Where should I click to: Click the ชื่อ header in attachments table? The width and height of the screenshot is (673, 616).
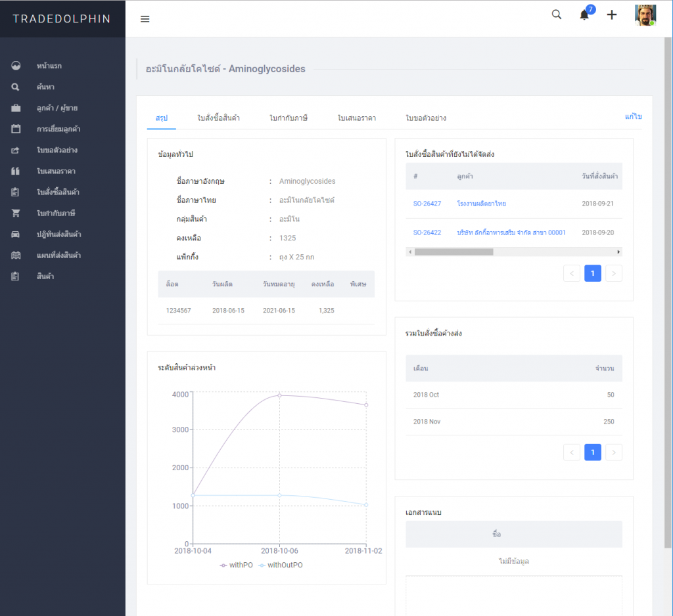click(x=497, y=534)
